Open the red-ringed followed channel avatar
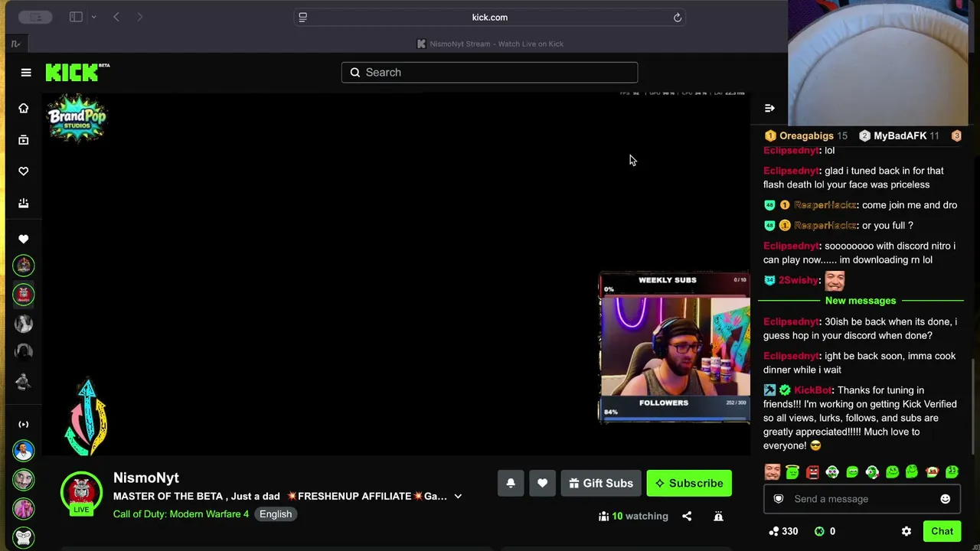This screenshot has width=980, height=551. (24, 295)
